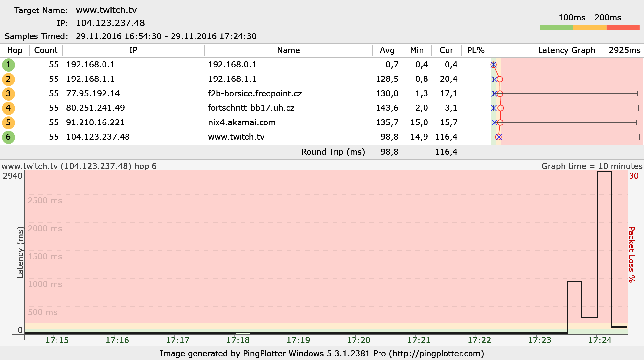Click the green 100ms legend swatch

click(x=556, y=28)
